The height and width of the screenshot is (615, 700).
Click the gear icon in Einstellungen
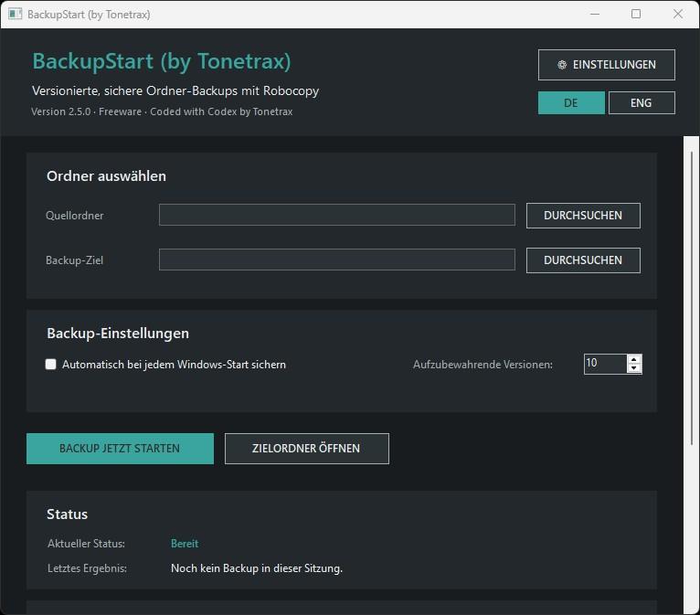point(562,65)
